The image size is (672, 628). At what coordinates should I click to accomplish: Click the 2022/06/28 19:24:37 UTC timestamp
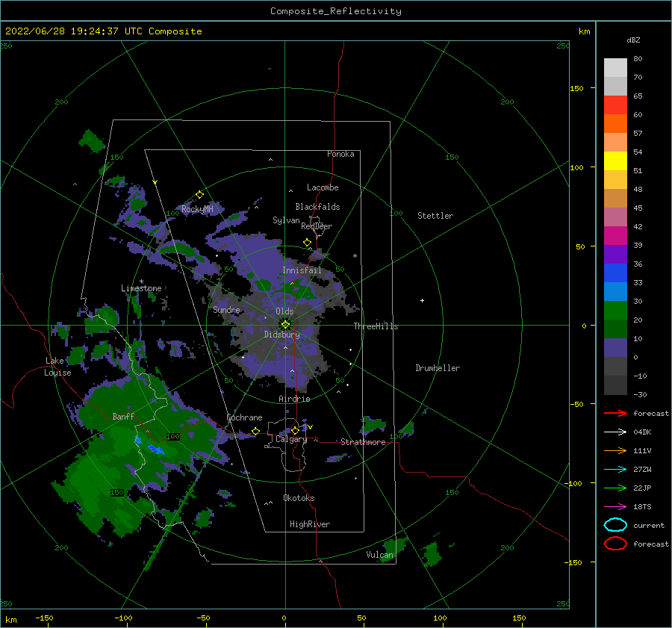pyautogui.click(x=74, y=31)
